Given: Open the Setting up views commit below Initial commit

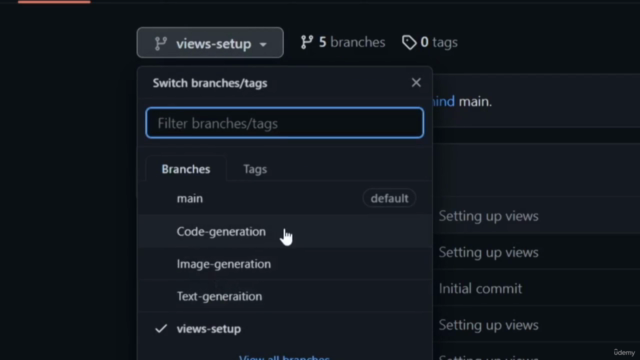Looking at the screenshot, I should coord(488,325).
